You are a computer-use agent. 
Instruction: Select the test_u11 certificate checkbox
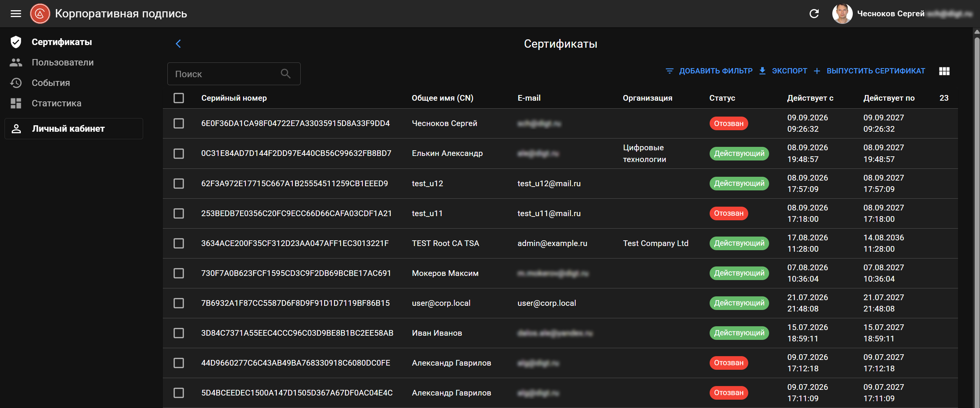[x=178, y=213]
